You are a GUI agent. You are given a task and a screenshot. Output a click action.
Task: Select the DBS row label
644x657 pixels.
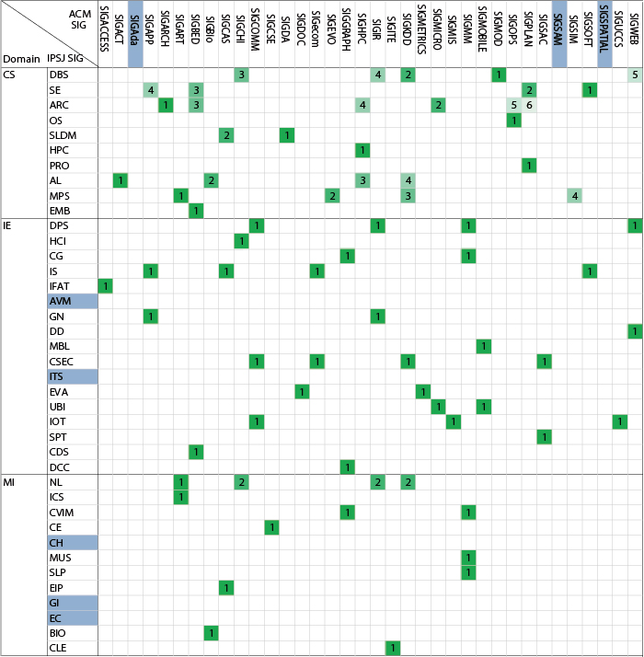pyautogui.click(x=59, y=75)
